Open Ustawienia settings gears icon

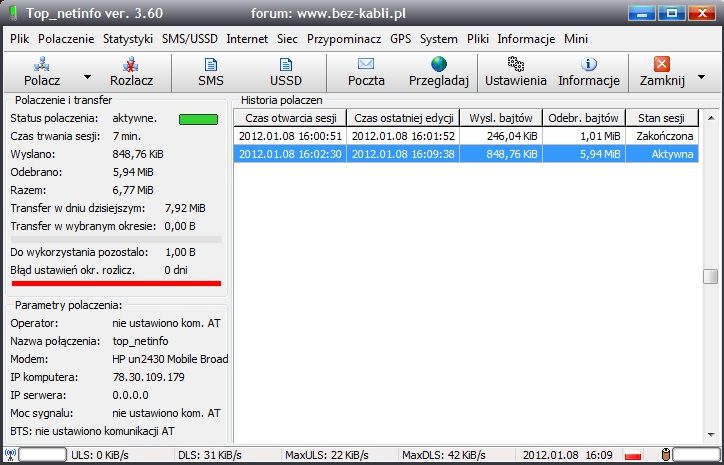pyautogui.click(x=515, y=64)
